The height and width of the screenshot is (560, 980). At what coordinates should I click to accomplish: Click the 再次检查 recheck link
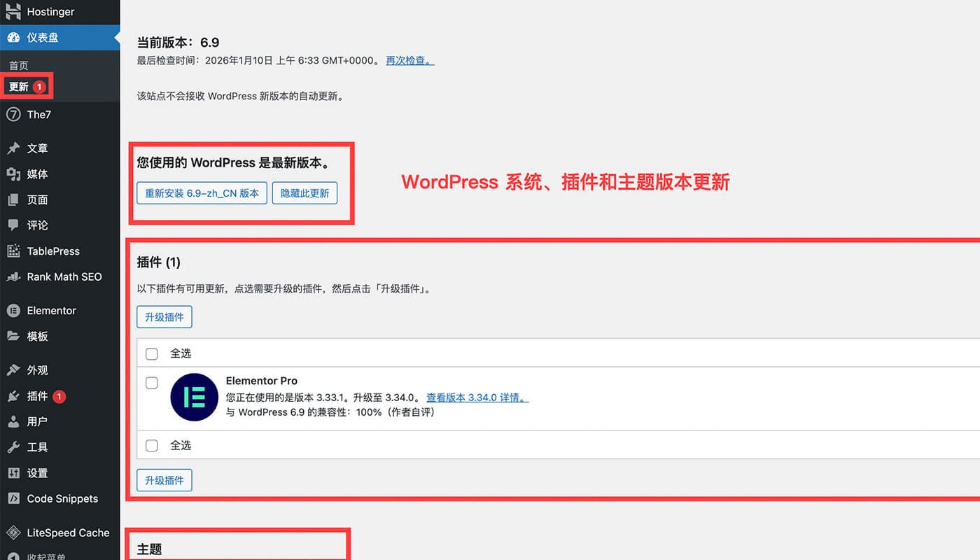[409, 60]
